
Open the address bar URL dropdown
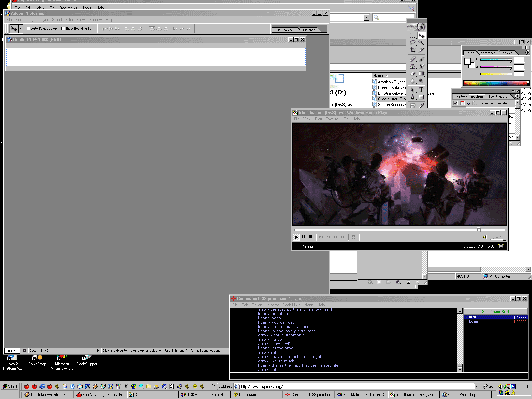[476, 386]
